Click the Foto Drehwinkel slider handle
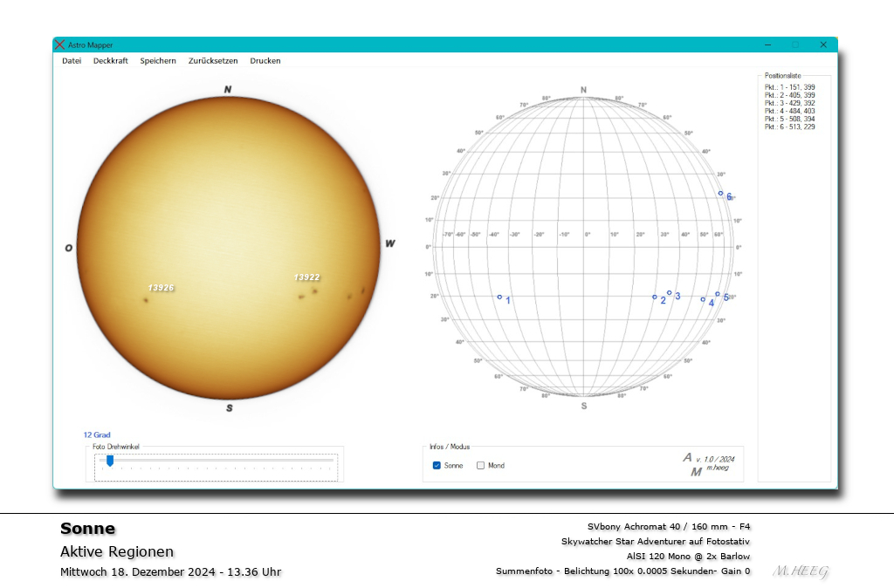The width and height of the screenshot is (894, 588). click(x=109, y=462)
